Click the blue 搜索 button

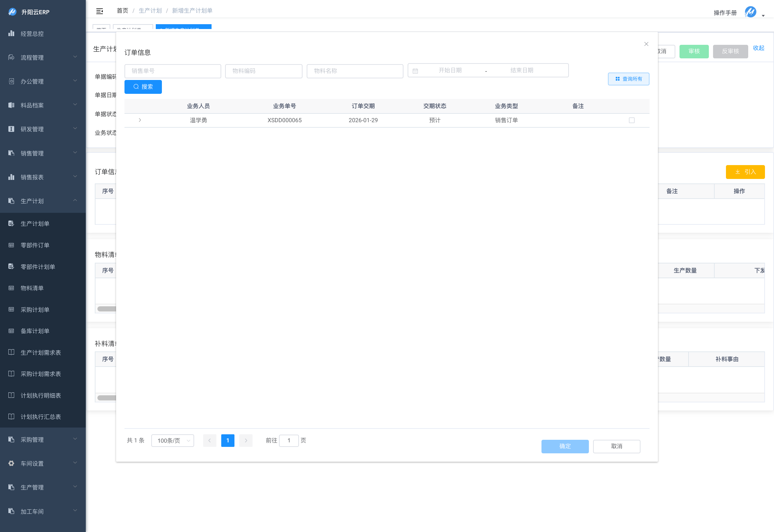tap(143, 87)
